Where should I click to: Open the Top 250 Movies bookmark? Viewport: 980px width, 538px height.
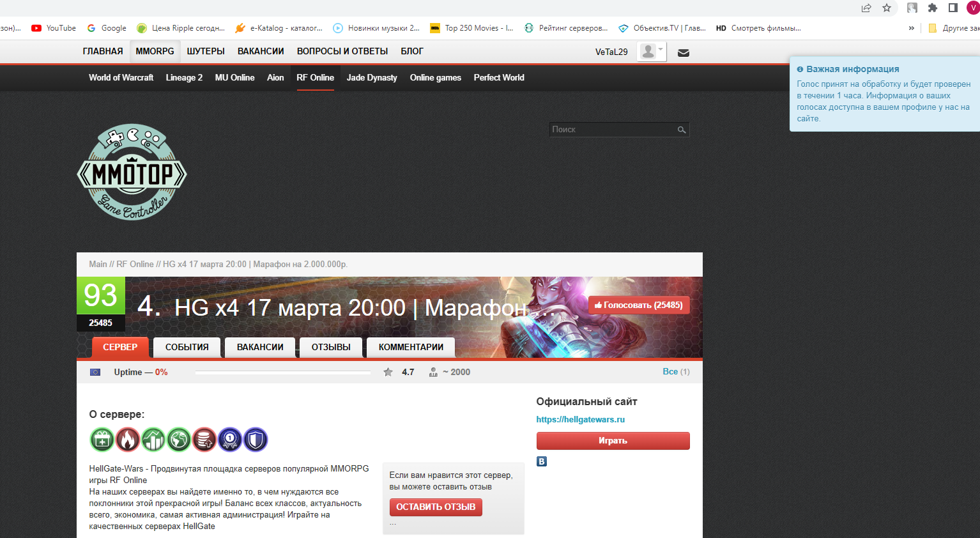pos(471,28)
